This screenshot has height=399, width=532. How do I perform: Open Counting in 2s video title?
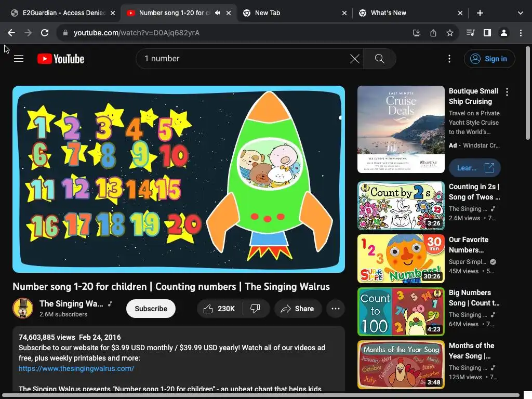(474, 192)
